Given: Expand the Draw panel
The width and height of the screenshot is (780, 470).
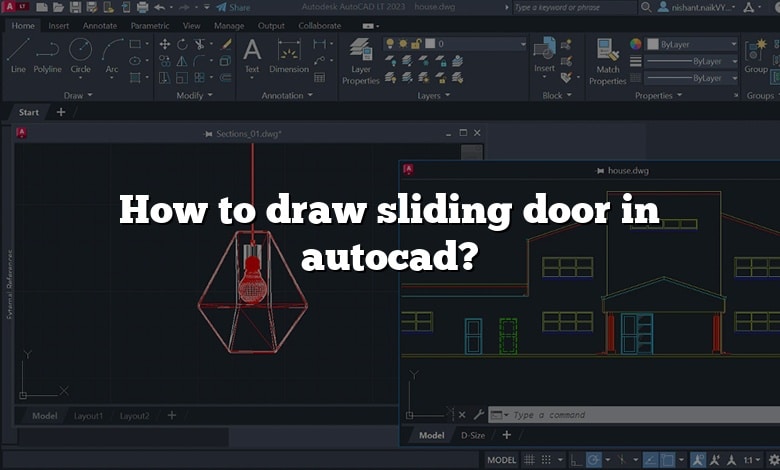Looking at the screenshot, I should click(79, 95).
